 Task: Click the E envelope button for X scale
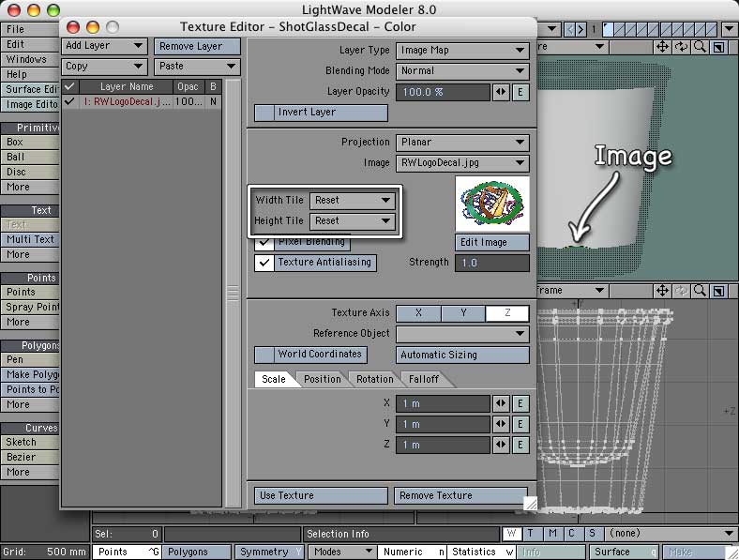[520, 403]
